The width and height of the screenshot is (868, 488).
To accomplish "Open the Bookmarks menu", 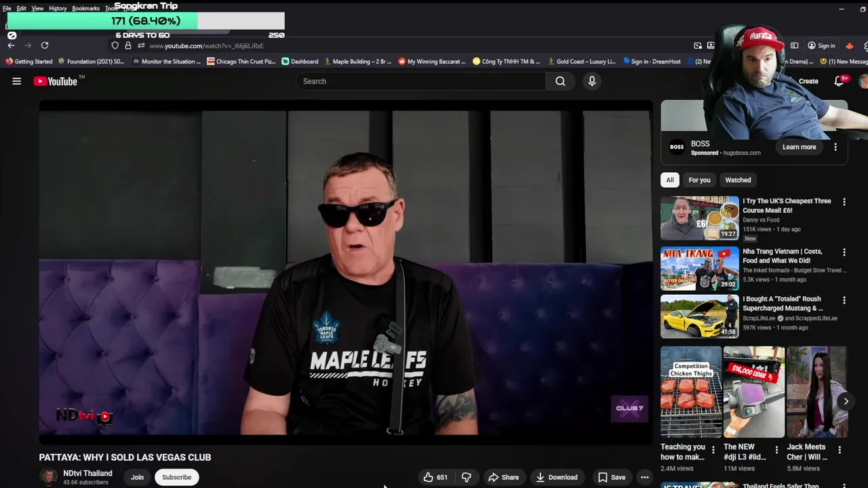I will click(85, 8).
